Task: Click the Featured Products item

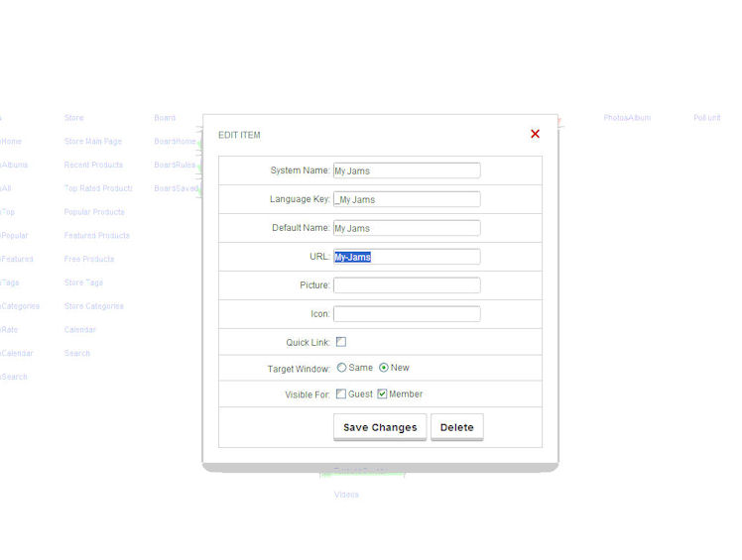Action: pos(97,236)
